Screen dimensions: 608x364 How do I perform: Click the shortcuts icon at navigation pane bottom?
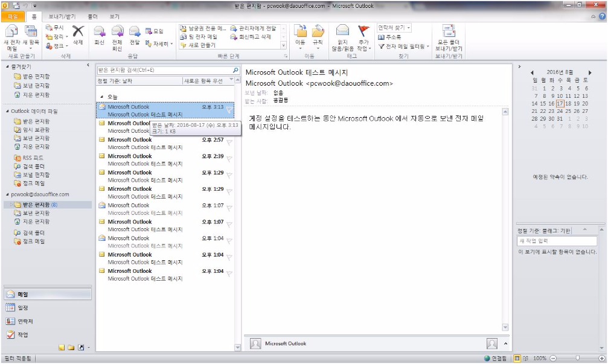tap(81, 347)
